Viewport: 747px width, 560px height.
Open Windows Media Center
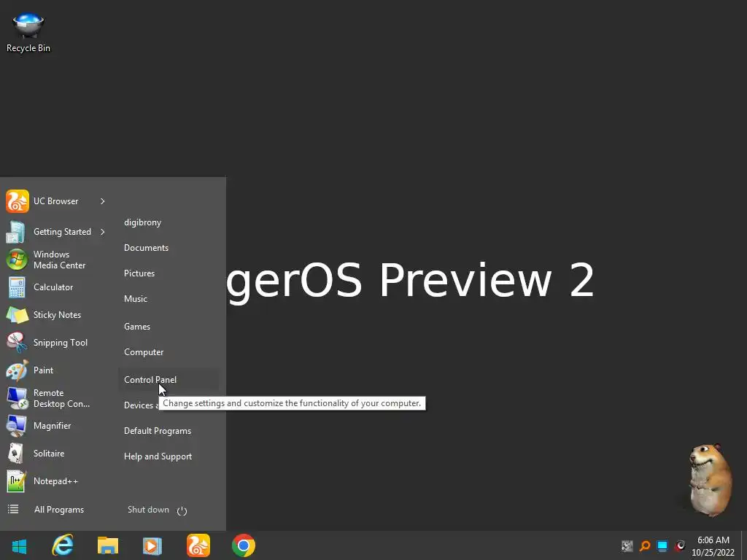click(56, 260)
